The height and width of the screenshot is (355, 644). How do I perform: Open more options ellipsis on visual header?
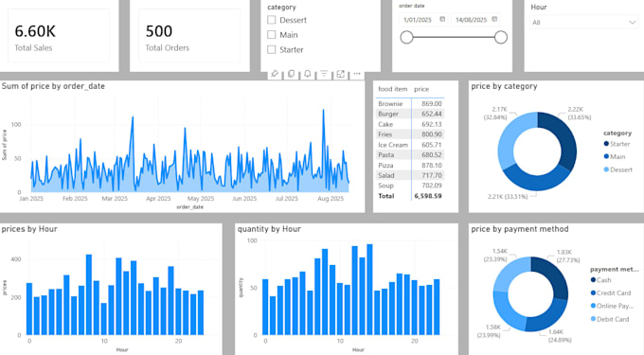(357, 74)
